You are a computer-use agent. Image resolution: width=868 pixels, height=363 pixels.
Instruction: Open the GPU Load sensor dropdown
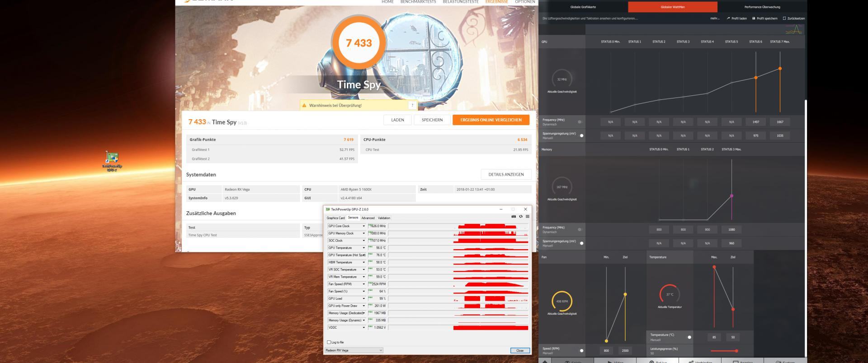[x=363, y=298]
